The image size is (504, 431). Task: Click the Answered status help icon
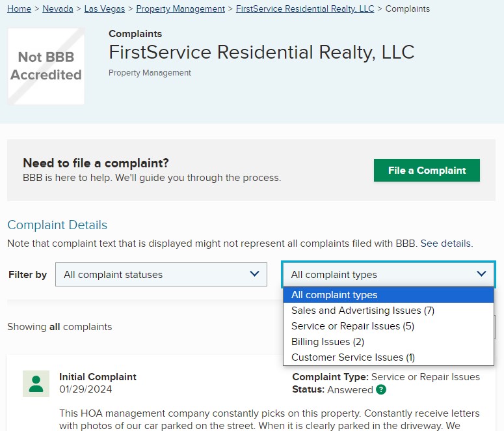point(381,390)
